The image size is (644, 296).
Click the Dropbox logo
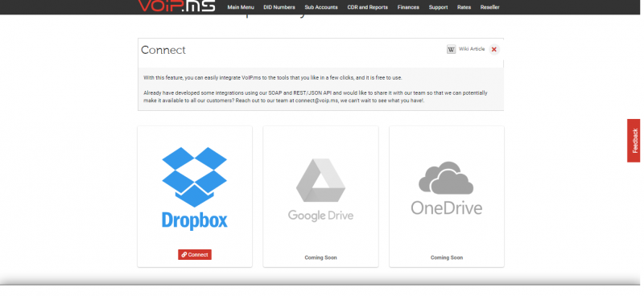[x=195, y=188]
